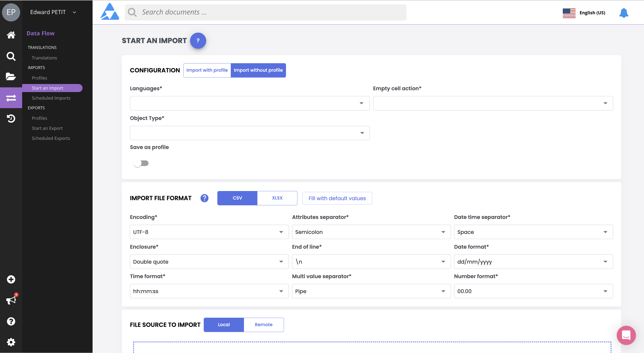The image size is (644, 353).
Task: Open the Encoding UTF-8 dropdown
Action: coord(209,232)
